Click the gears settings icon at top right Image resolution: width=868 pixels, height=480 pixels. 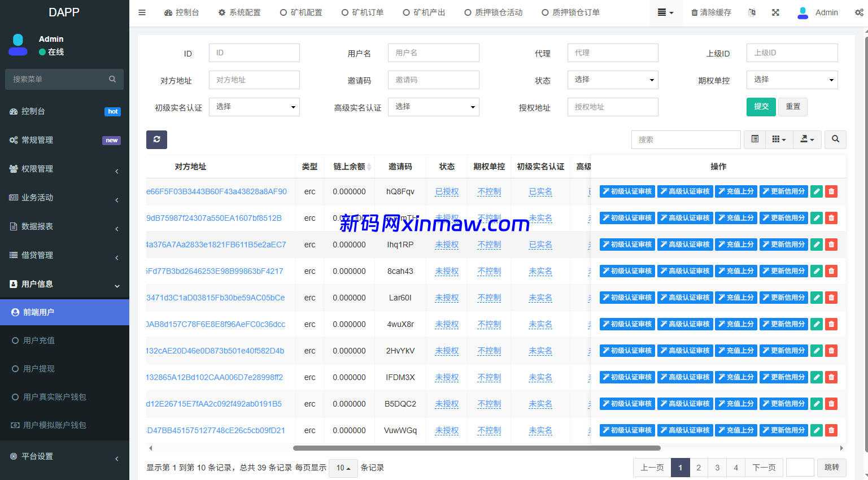pos(858,12)
